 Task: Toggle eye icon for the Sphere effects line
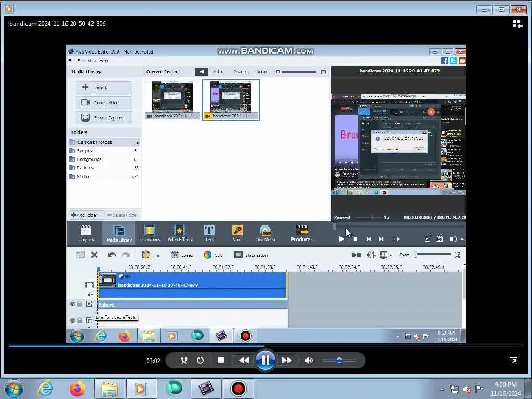pos(72,304)
